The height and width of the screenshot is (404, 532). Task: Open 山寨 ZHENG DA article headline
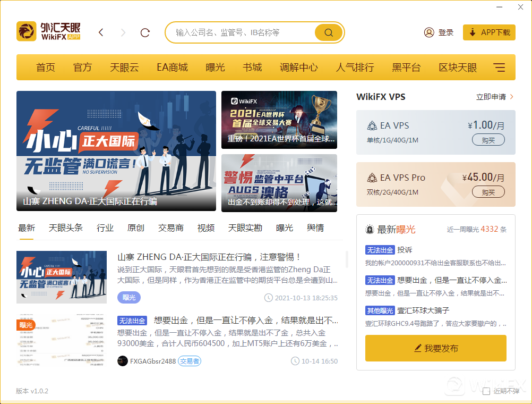[x=209, y=257]
